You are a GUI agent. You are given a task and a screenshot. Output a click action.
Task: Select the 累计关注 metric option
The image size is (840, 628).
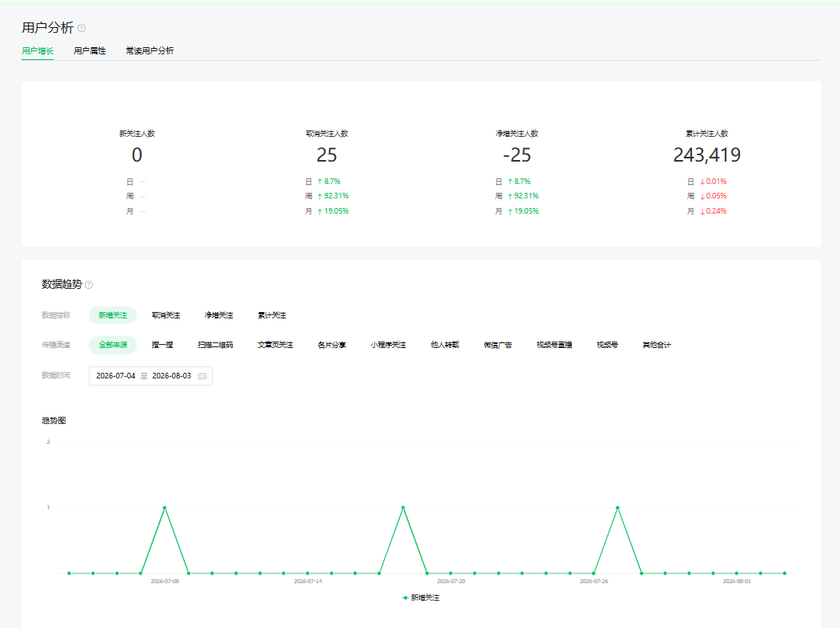pyautogui.click(x=272, y=315)
